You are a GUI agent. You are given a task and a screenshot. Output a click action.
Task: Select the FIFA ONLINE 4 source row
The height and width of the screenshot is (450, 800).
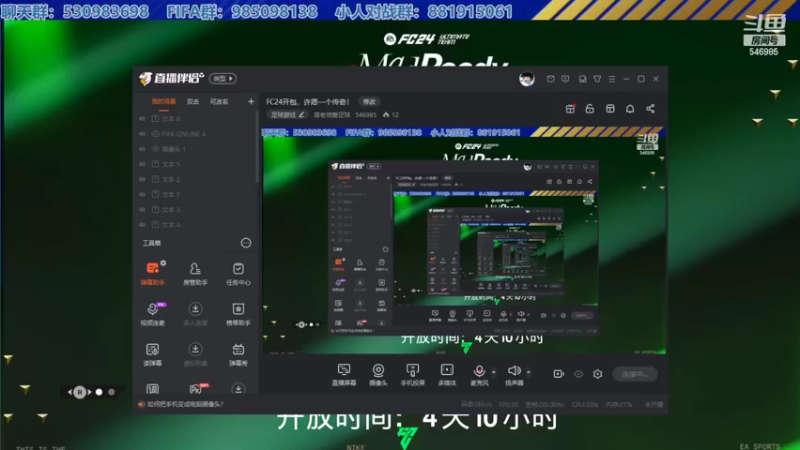click(x=196, y=134)
